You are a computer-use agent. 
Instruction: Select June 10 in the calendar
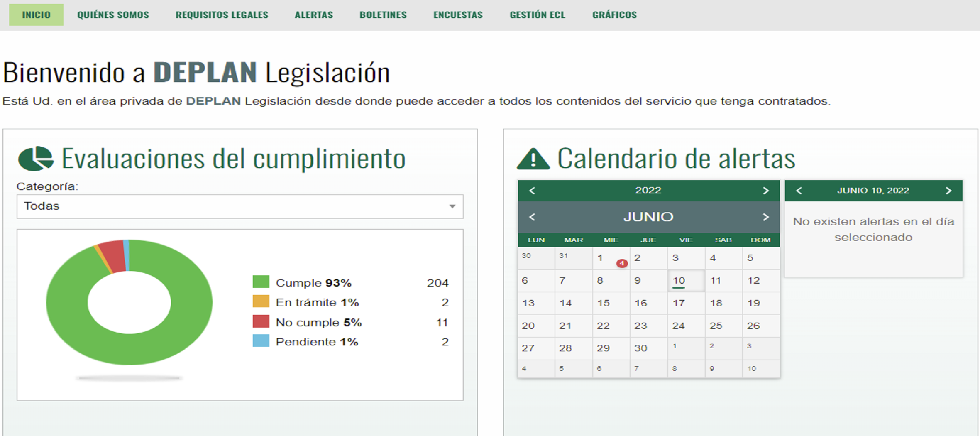[x=686, y=281]
